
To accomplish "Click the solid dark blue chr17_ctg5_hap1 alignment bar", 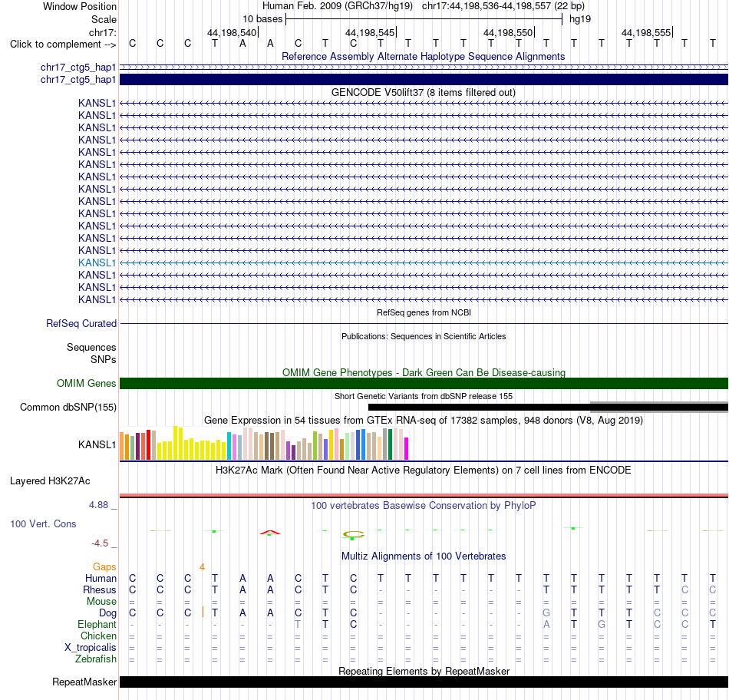I will [x=424, y=80].
